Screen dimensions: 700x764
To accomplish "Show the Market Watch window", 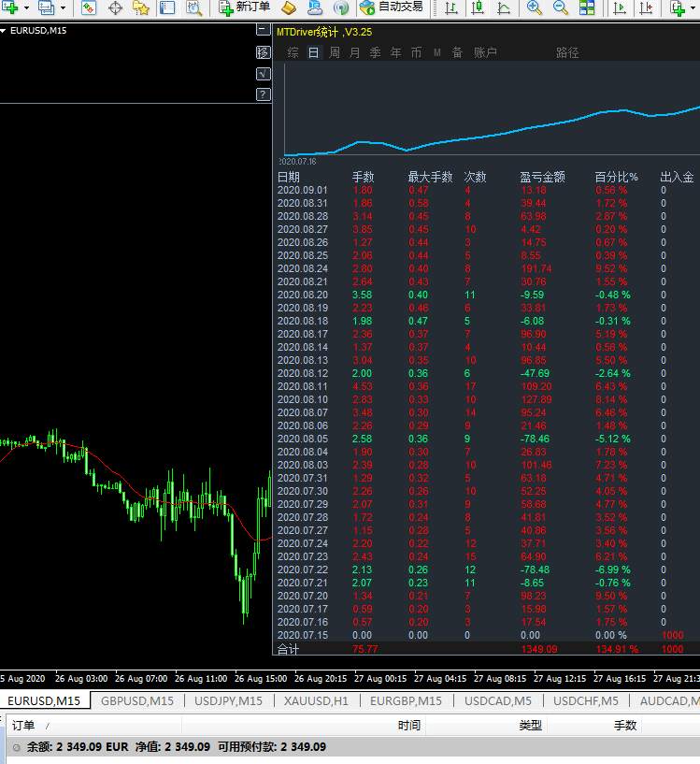I will pyautogui.click(x=89, y=7).
